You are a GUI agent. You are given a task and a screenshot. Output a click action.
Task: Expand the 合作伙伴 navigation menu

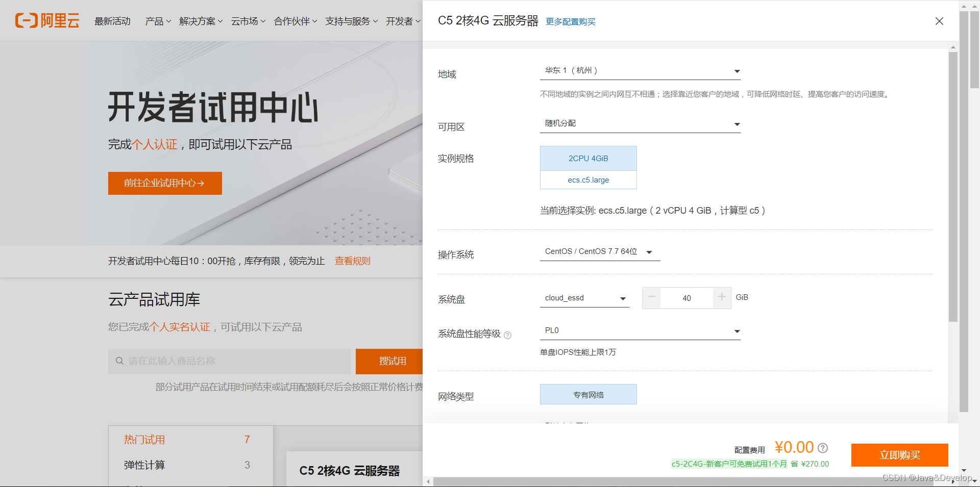pyautogui.click(x=296, y=21)
